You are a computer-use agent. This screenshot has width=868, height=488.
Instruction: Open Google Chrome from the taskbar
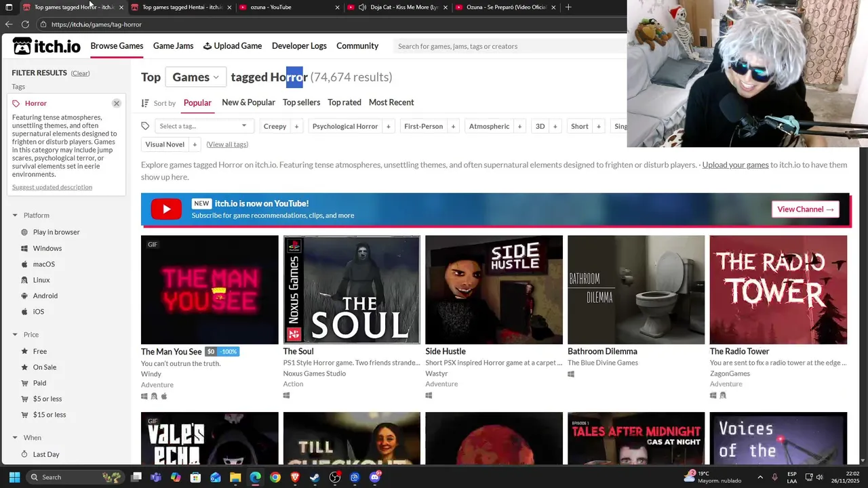click(x=275, y=477)
